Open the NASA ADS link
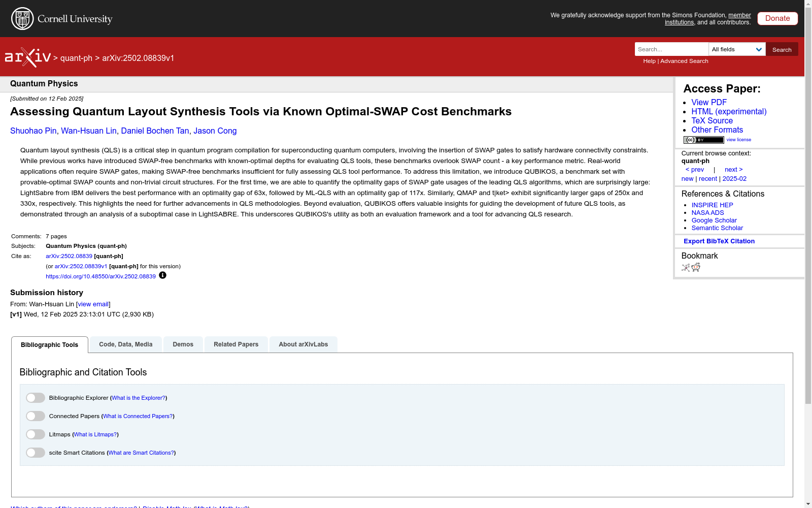The height and width of the screenshot is (508, 812). tap(707, 213)
